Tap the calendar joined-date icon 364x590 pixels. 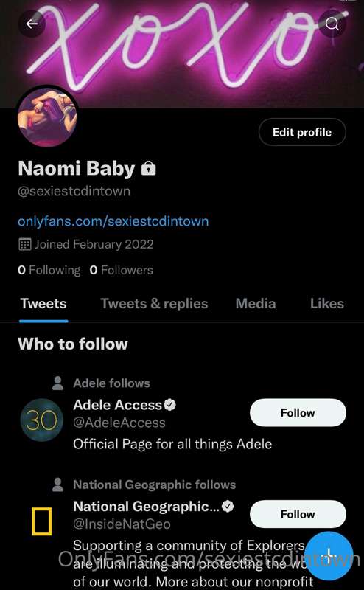click(x=24, y=244)
